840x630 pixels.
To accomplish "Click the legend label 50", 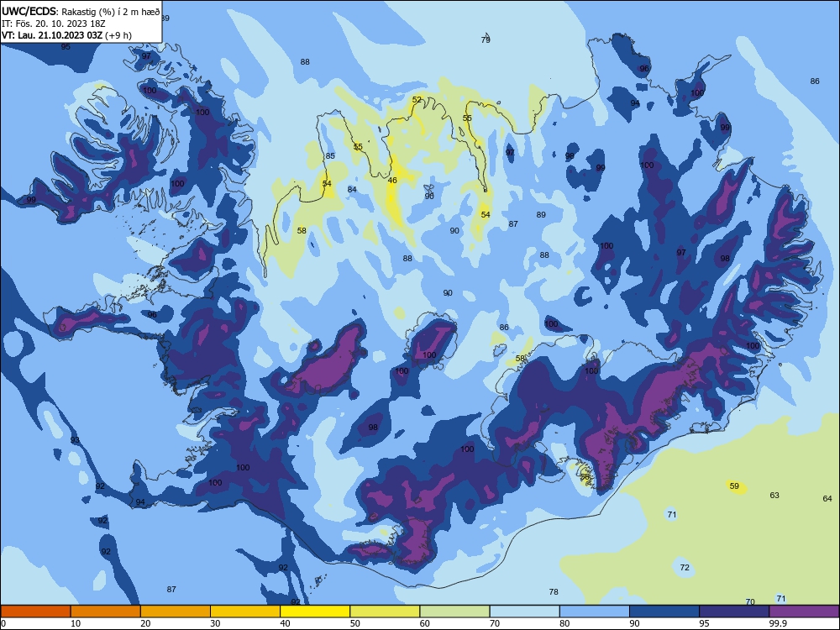I will [x=355, y=623].
